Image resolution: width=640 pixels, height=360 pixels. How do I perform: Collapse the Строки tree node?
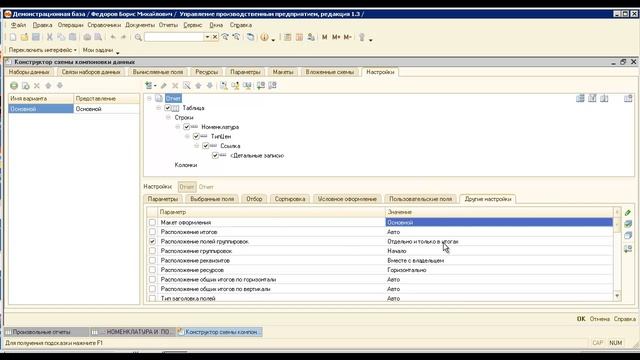168,118
